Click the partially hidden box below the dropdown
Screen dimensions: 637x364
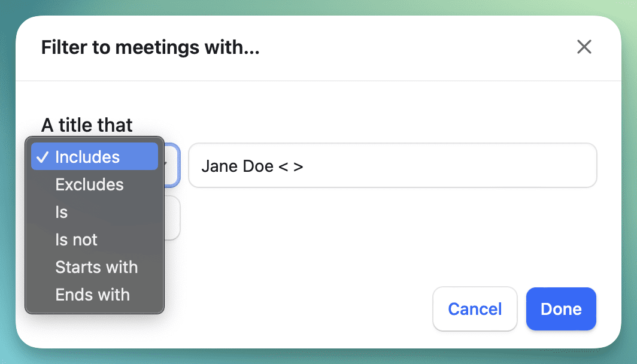[x=172, y=219]
